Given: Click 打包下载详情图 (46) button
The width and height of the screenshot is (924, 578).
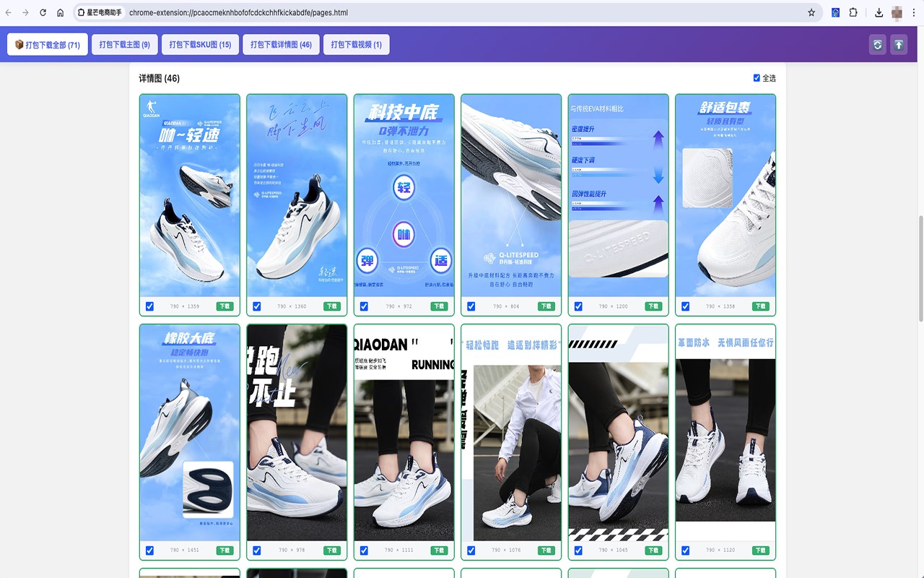Looking at the screenshot, I should pyautogui.click(x=281, y=45).
